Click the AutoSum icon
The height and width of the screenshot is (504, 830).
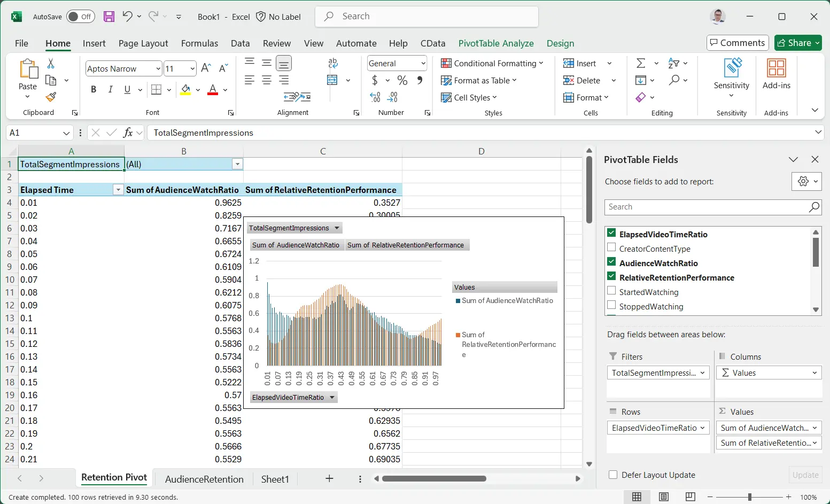(641, 63)
